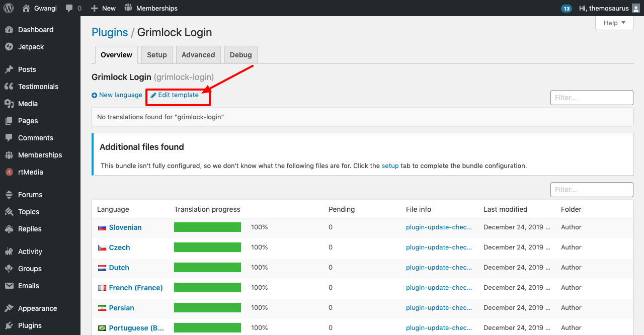Screen dimensions: 644x335
Task: Open the Debug tab
Action: (x=240, y=55)
